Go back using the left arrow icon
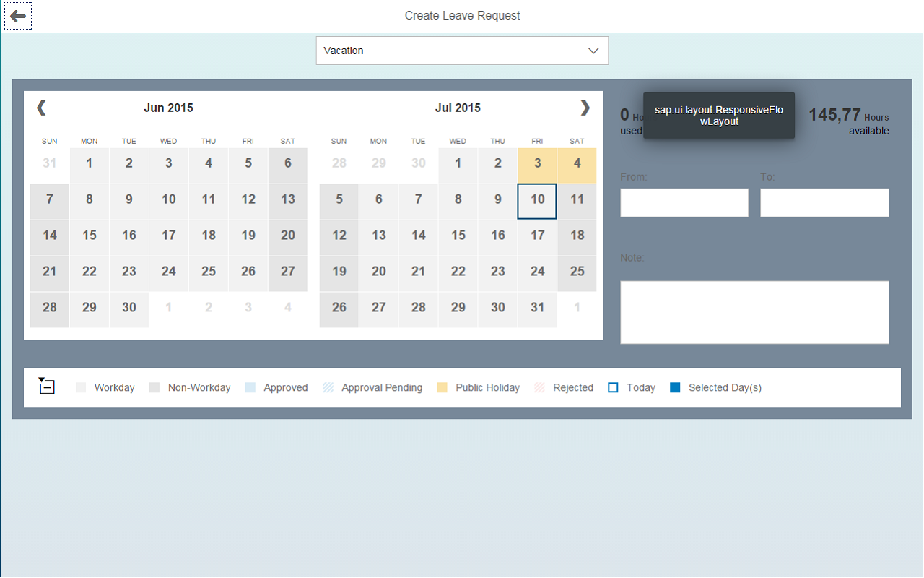This screenshot has height=578, width=924. click(18, 16)
